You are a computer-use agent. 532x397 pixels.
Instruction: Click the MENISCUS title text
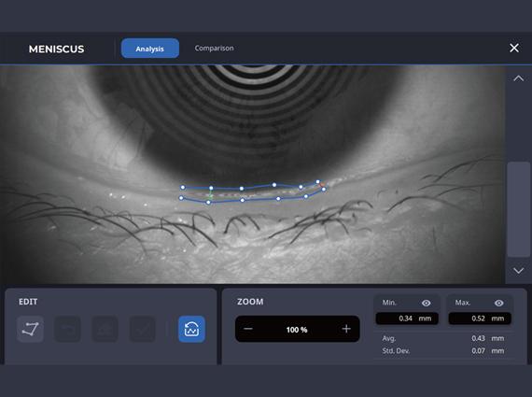click(x=56, y=50)
